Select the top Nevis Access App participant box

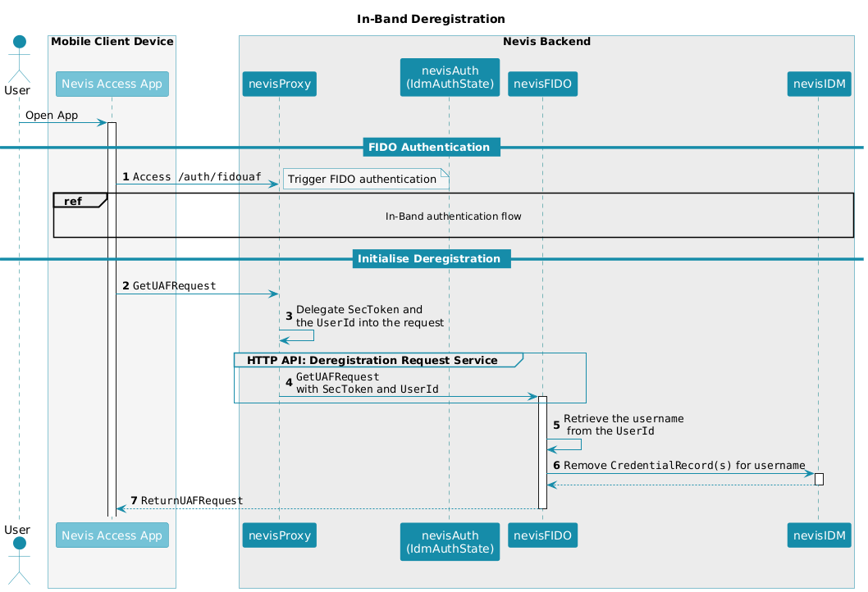click(x=112, y=84)
